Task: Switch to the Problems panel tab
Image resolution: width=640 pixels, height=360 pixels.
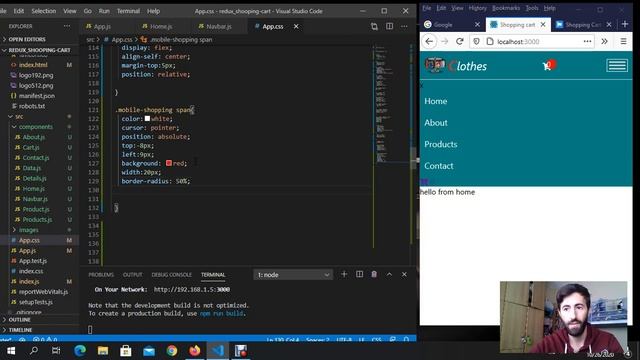Action: (x=101, y=275)
